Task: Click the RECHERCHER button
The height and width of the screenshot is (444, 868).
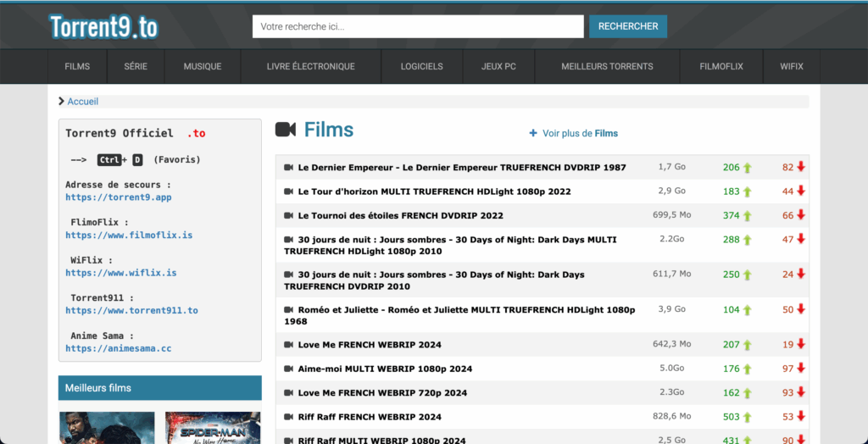Action: coord(628,26)
